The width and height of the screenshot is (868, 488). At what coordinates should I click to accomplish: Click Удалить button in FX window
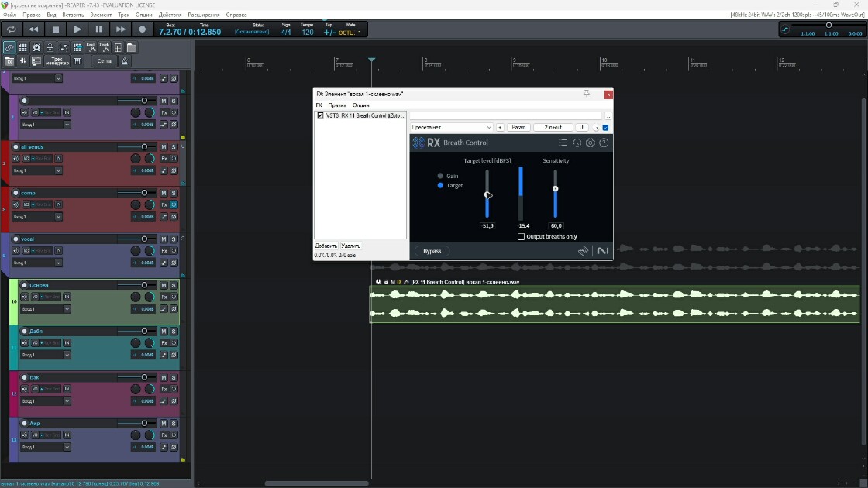(350, 246)
